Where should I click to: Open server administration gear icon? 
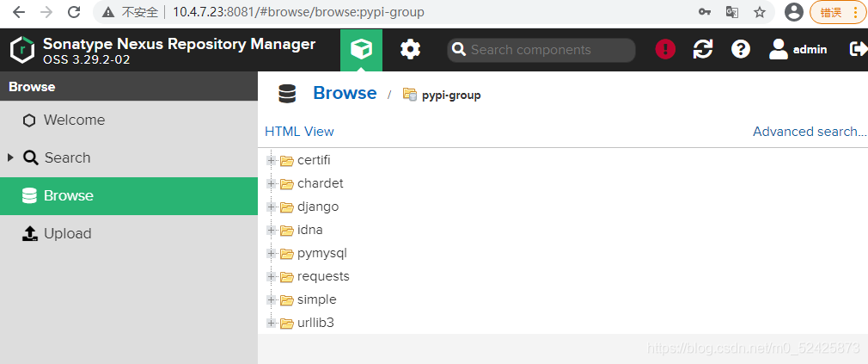411,50
